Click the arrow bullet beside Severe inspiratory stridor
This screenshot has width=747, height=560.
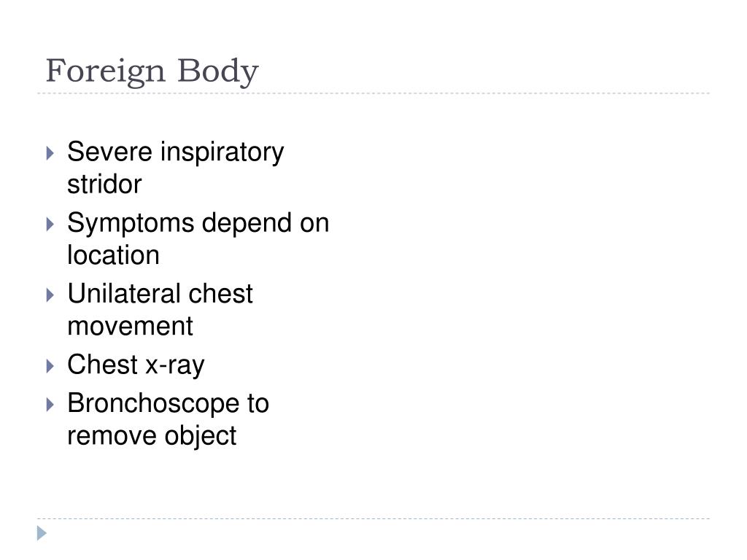(50, 153)
